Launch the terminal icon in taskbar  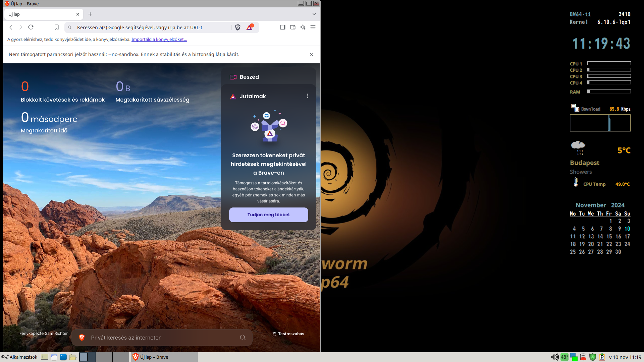(x=63, y=357)
